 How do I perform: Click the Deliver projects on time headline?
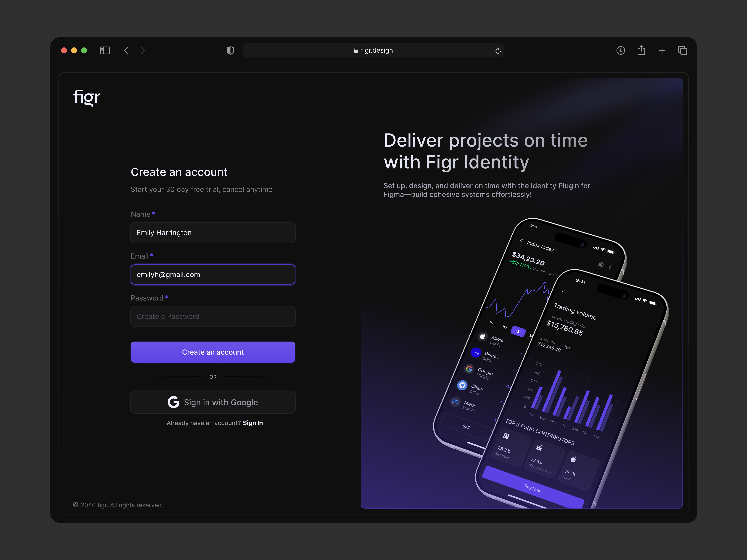coord(486,151)
